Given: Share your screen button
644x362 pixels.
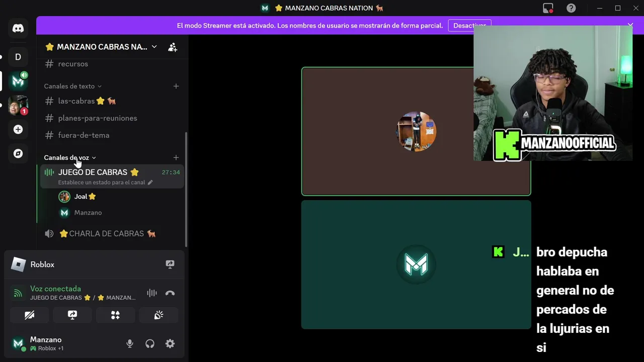Looking at the screenshot, I should tap(72, 315).
